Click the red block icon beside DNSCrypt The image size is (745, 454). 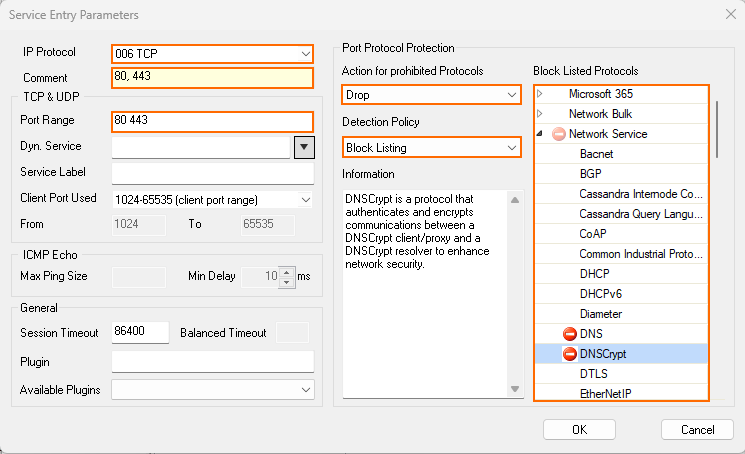click(x=570, y=353)
